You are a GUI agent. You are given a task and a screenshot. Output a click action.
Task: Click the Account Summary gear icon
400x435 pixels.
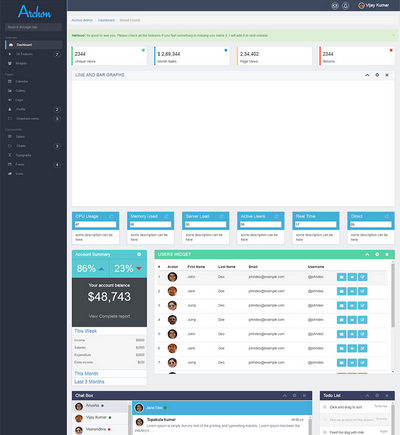pos(139,254)
